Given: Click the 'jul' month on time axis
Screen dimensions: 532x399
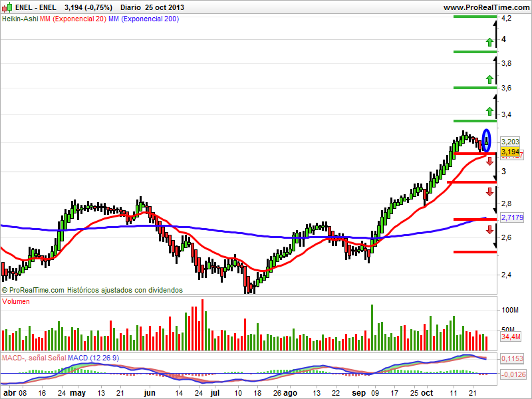Looking at the screenshot, I should [x=215, y=393].
